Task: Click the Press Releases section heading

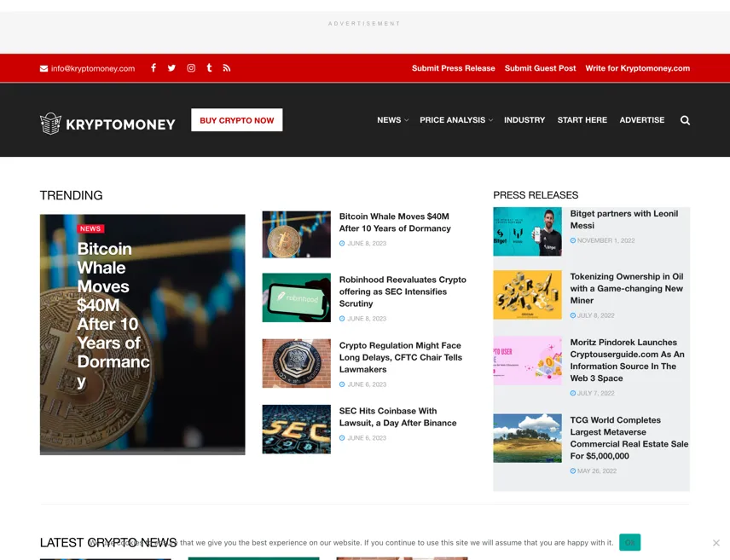Action: coord(536,195)
